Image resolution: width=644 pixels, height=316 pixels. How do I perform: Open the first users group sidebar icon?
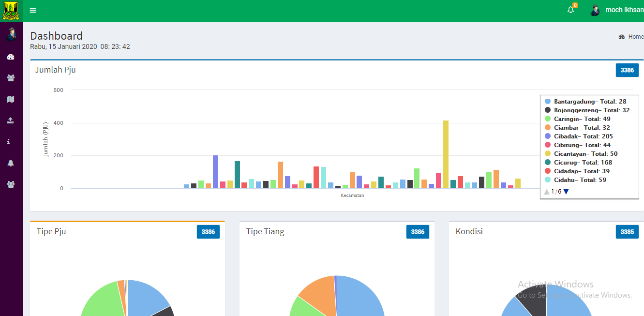[x=11, y=78]
